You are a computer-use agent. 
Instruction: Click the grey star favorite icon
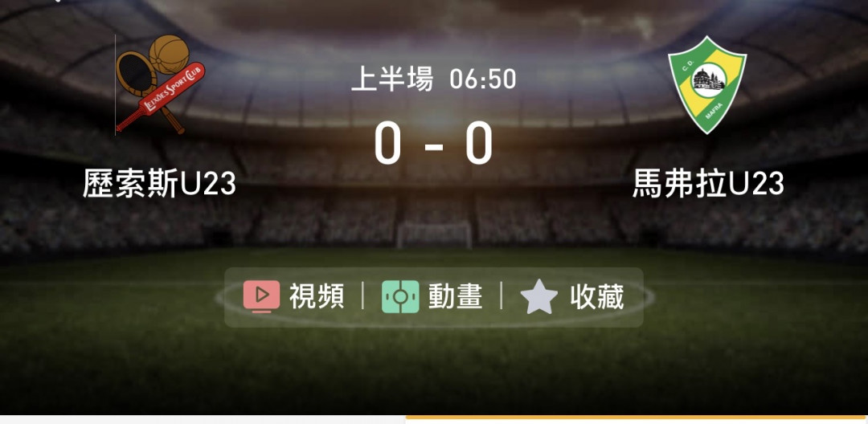539,297
